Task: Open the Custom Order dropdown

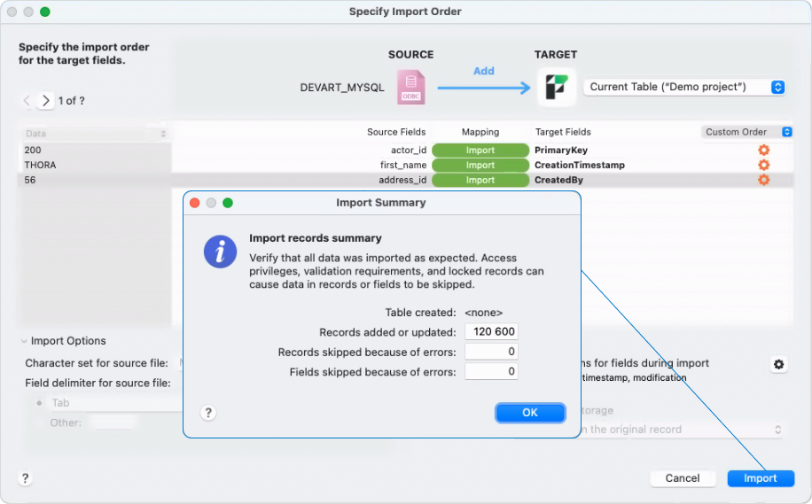Action: (x=746, y=132)
